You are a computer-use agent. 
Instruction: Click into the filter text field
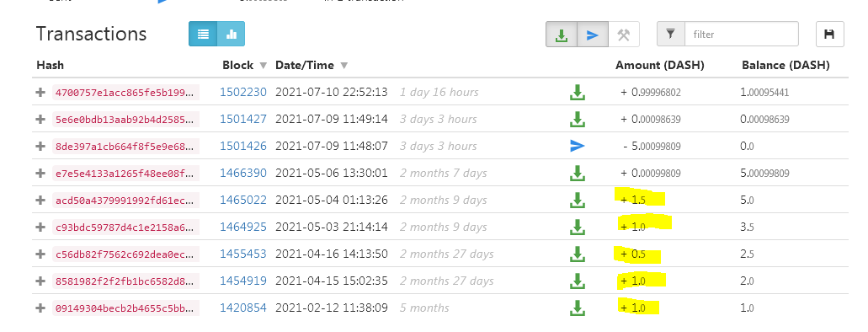coord(742,34)
